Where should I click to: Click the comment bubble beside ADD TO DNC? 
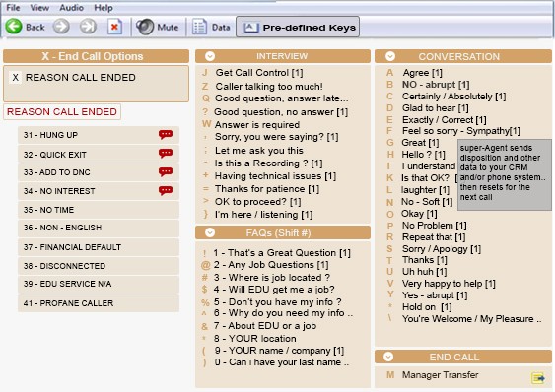[x=166, y=172]
